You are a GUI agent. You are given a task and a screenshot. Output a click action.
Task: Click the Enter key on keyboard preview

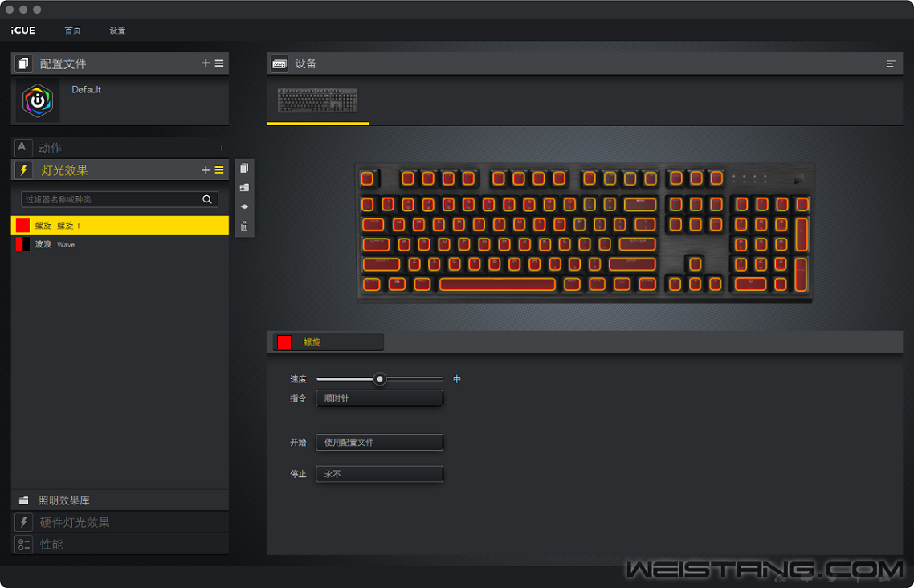[637, 244]
